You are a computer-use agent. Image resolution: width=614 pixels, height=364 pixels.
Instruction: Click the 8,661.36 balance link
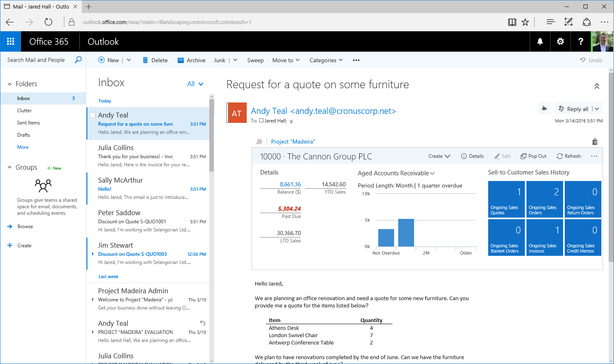290,184
